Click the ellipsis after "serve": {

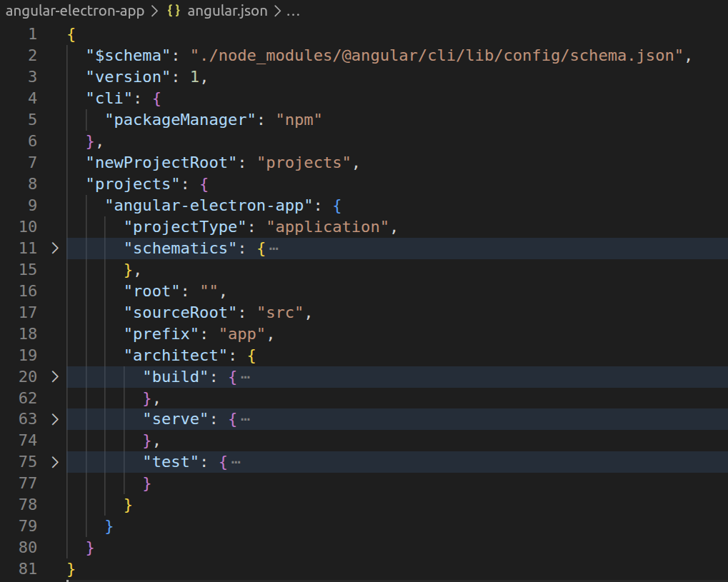246,420
